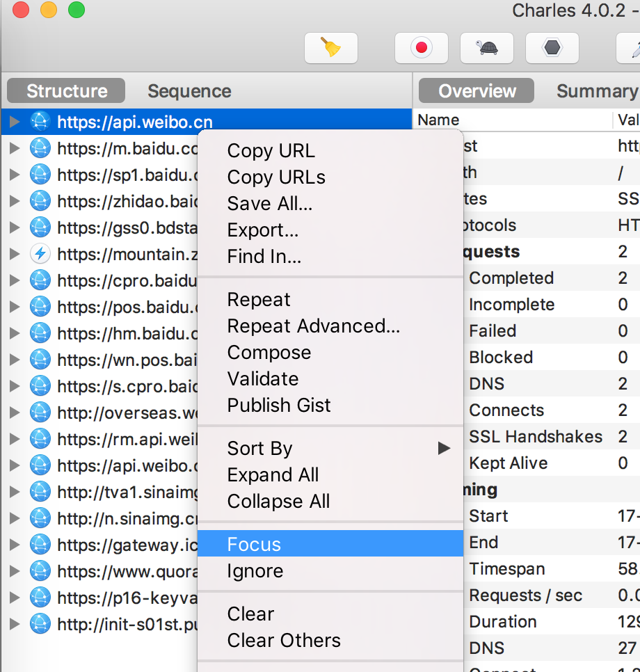Image resolution: width=640 pixels, height=672 pixels.
Task: Click globe icon beside p16-keyva host
Action: point(40,598)
